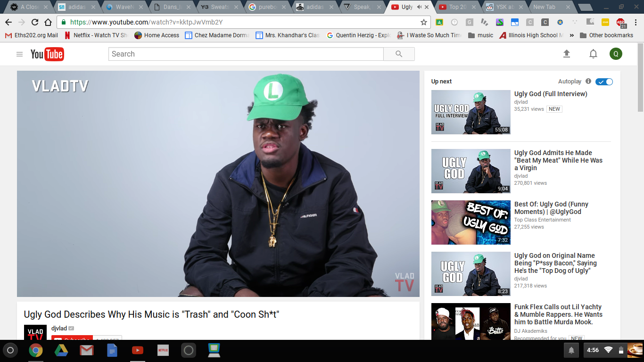Screen dimensions: 644x362
Task: Open the notifications bell in YouTube header
Action: [x=593, y=54]
